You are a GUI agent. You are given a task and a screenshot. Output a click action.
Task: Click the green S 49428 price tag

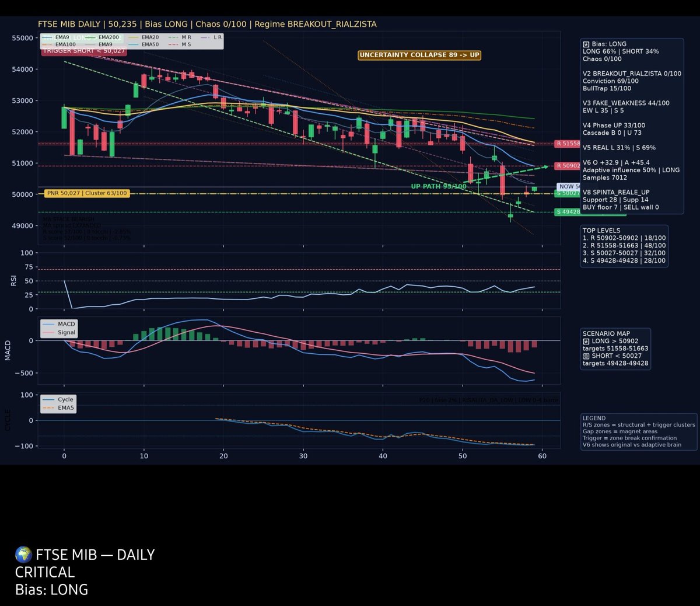point(568,212)
